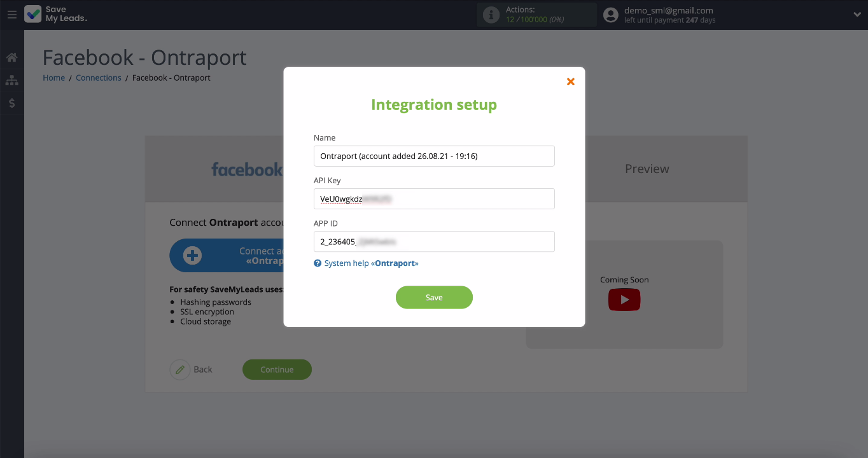Click the Actions info icon
This screenshot has width=868, height=458.
(491, 15)
